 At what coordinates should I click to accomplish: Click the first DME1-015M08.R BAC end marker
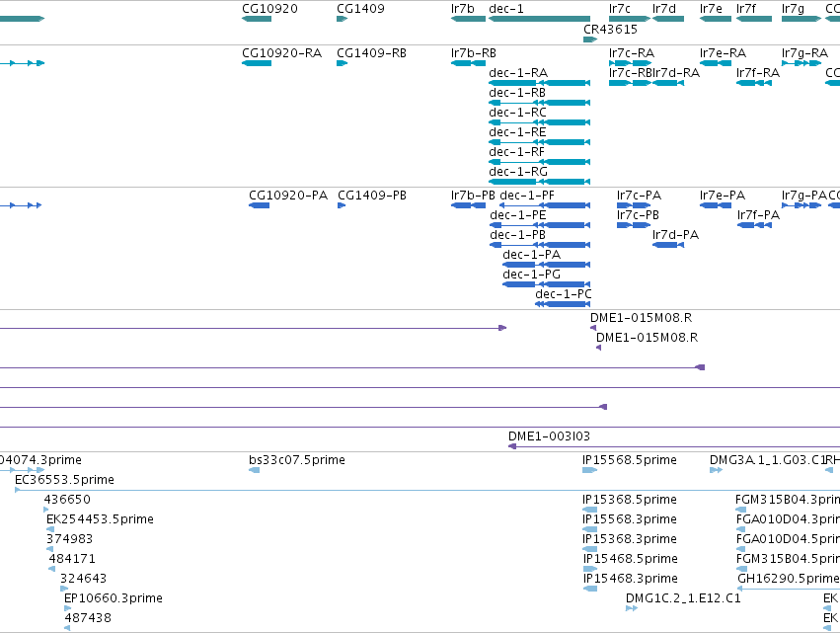coord(593,328)
